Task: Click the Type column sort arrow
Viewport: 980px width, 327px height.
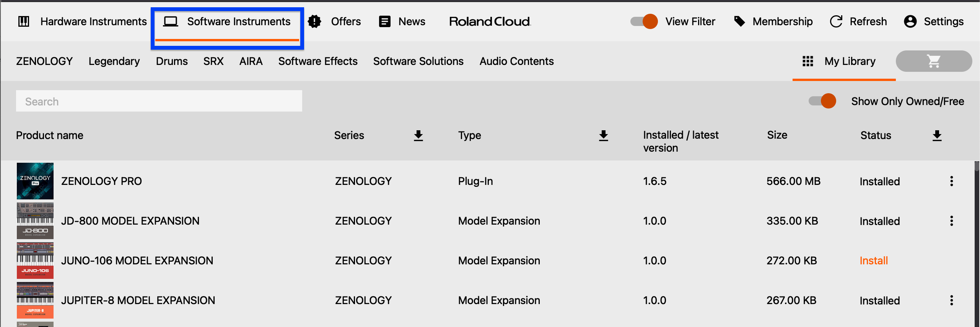Action: click(x=603, y=135)
